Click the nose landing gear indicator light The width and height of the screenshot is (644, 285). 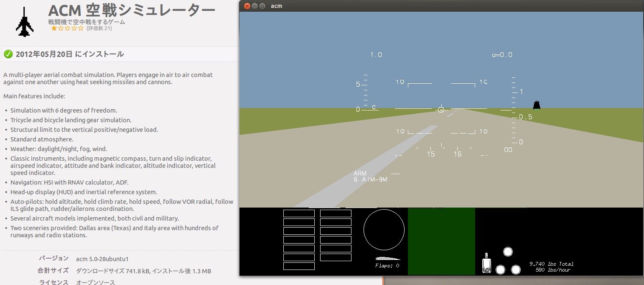(x=508, y=252)
